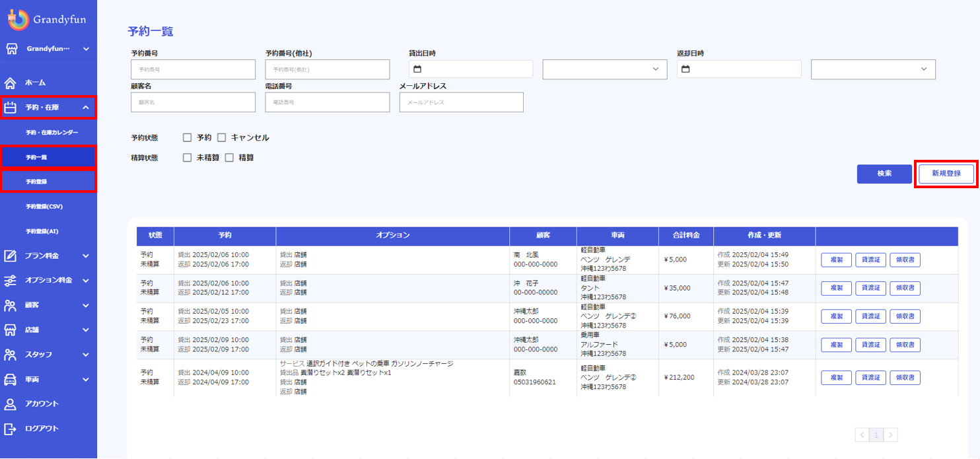Expand the プラン料金 submenu chevron

[x=86, y=256]
